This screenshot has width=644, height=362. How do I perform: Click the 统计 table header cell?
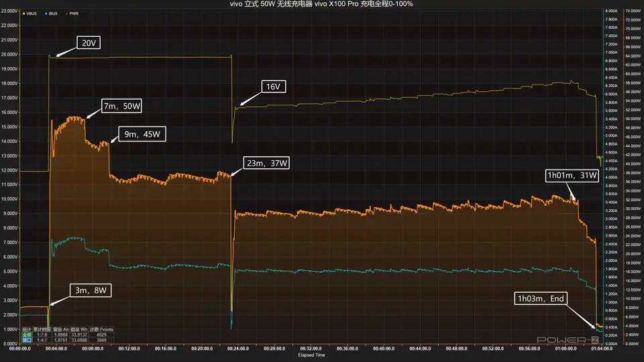tap(27, 330)
